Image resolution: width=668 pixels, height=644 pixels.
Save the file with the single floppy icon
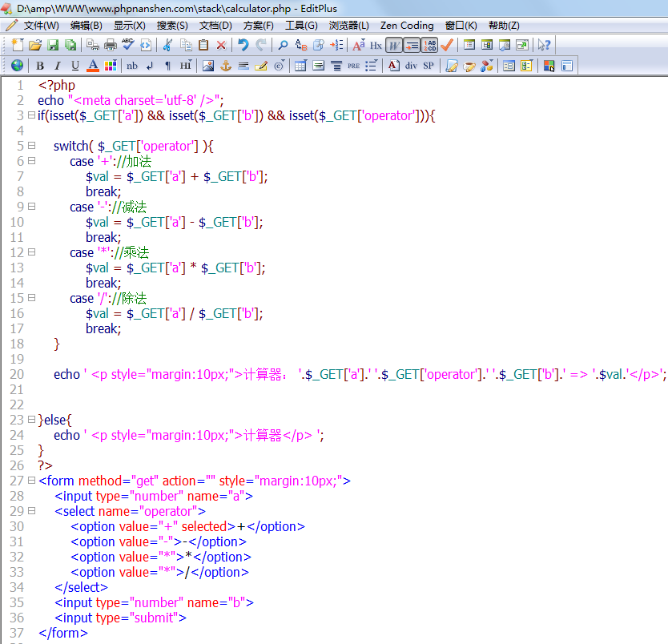click(x=53, y=45)
